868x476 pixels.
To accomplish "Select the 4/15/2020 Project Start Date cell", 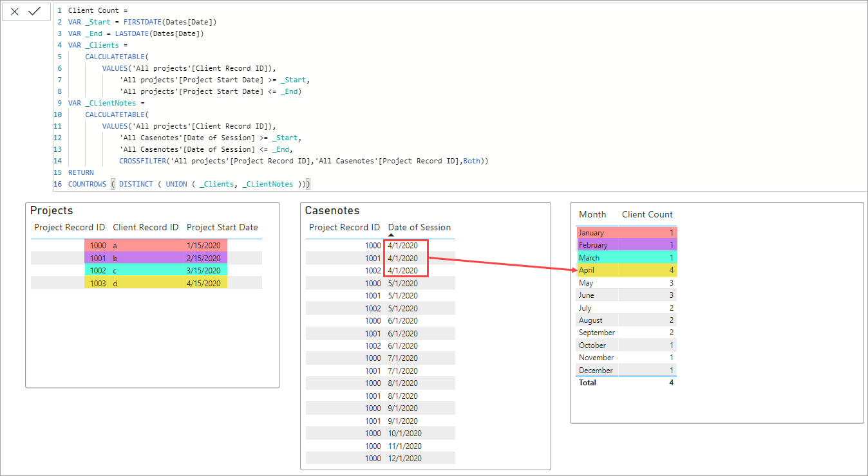I will click(x=203, y=283).
